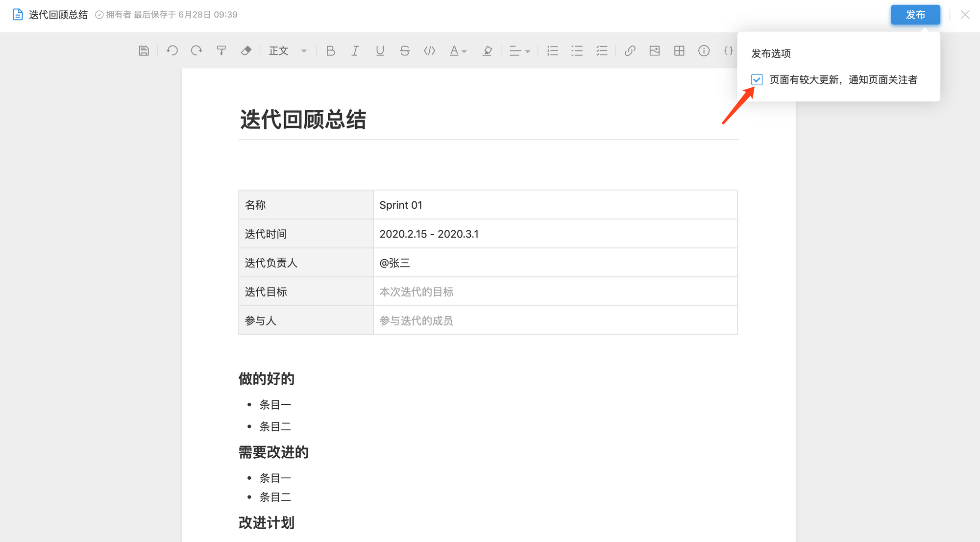Click the document file icon beside title
Viewport: 980px width, 542px height.
pyautogui.click(x=18, y=15)
